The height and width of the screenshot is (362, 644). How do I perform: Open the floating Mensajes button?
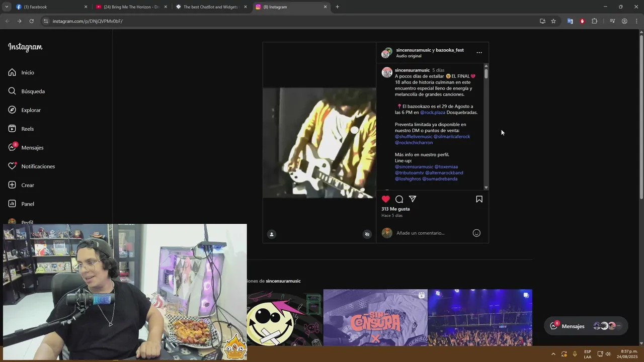click(586, 326)
